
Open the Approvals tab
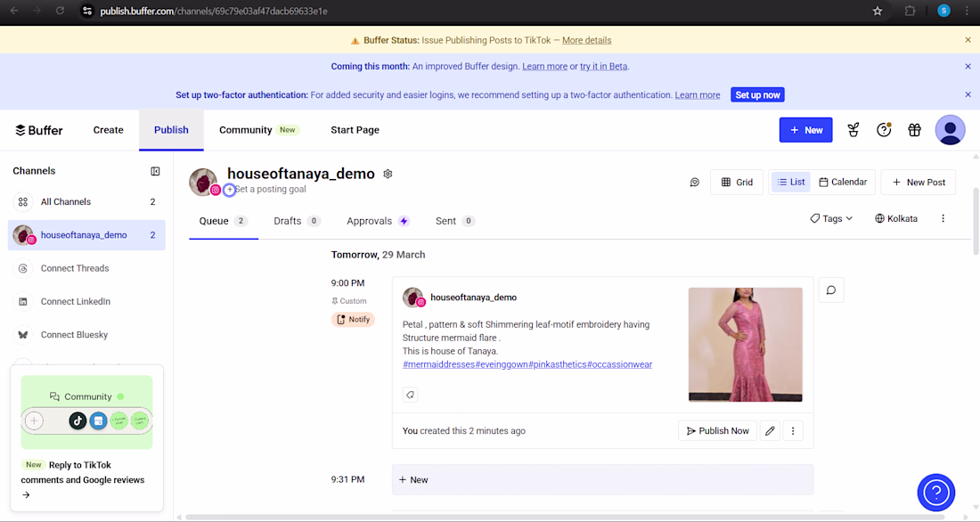pos(378,221)
